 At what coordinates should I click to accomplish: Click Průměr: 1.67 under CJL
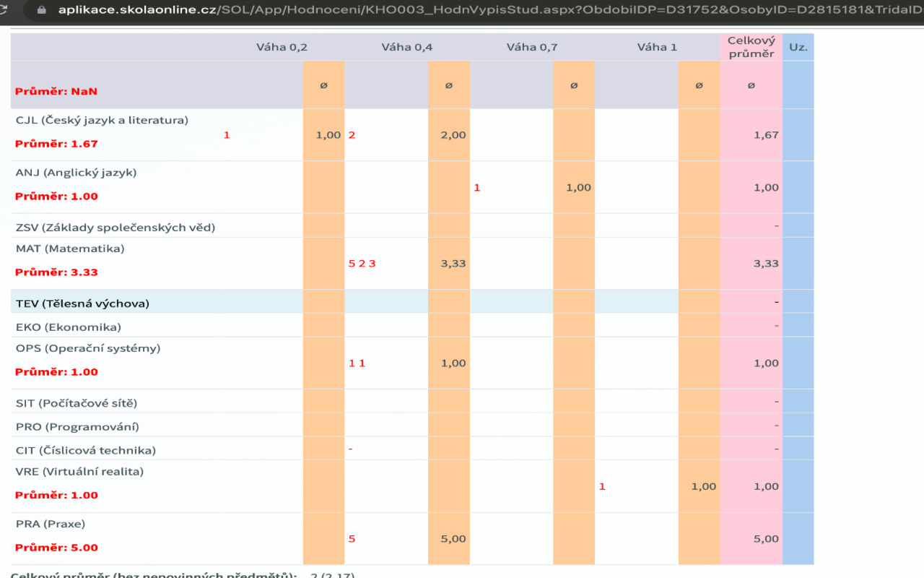[56, 144]
